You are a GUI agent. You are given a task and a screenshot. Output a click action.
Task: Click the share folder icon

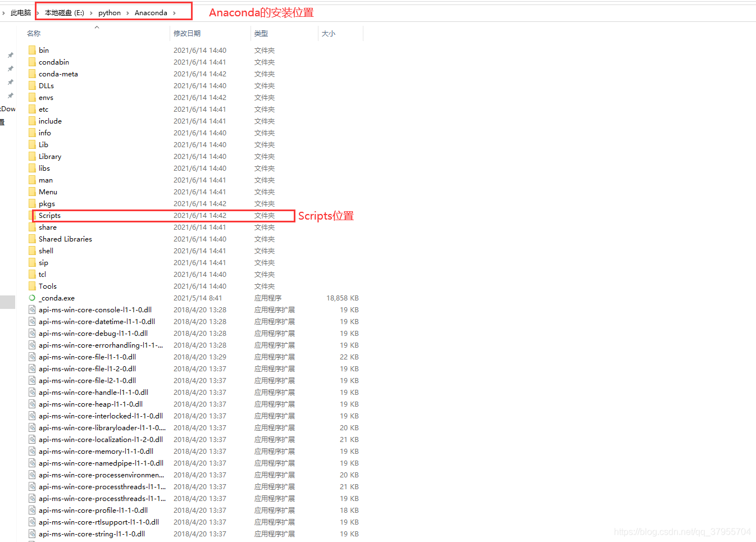point(32,227)
